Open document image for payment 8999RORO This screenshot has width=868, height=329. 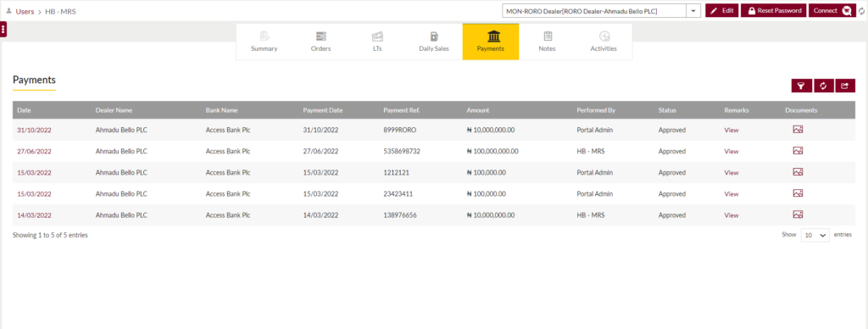pyautogui.click(x=798, y=129)
